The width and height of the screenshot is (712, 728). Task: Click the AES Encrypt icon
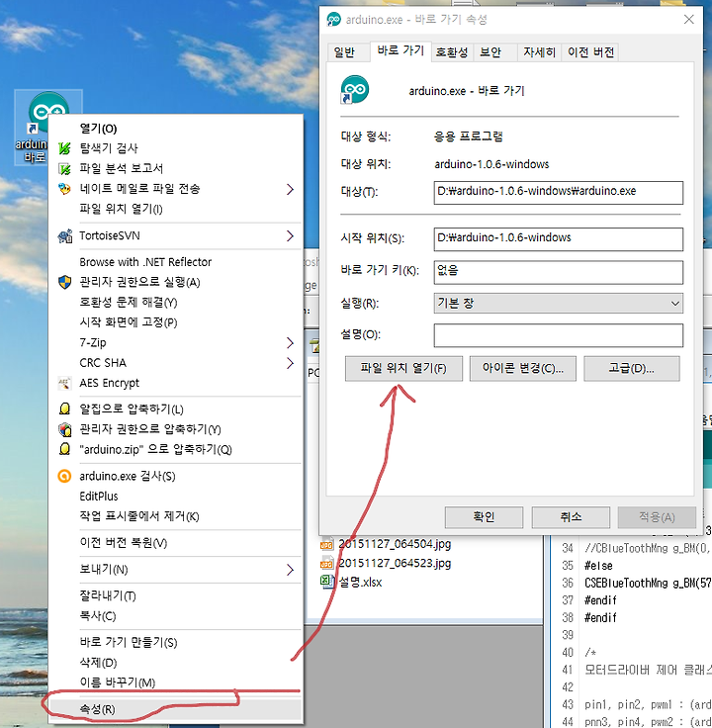coord(64,383)
